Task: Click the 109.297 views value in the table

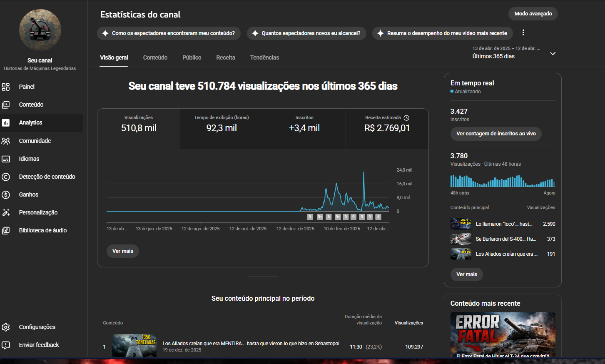Action: click(414, 347)
